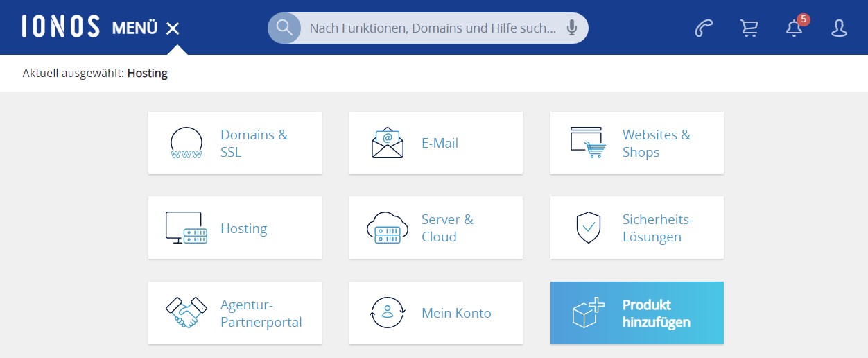Open Websites & Shops

coord(637,143)
